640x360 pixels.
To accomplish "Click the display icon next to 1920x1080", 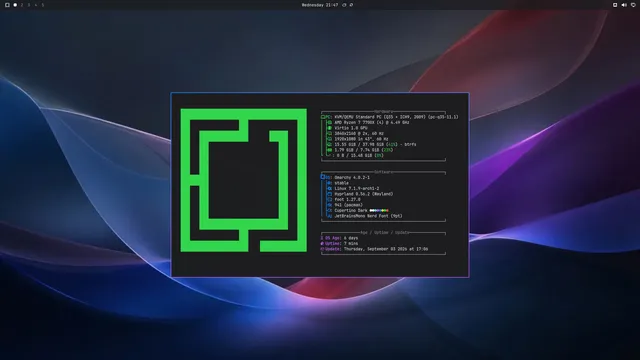I will coord(330,139).
